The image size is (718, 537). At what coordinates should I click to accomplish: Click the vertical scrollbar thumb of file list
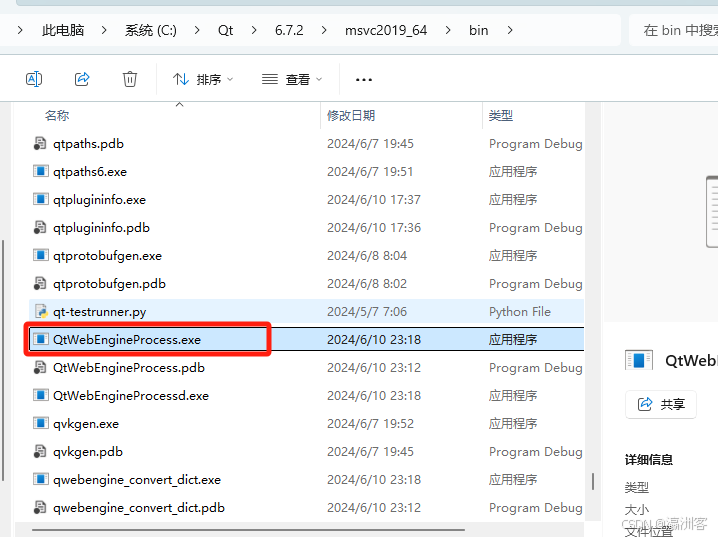tap(593, 482)
